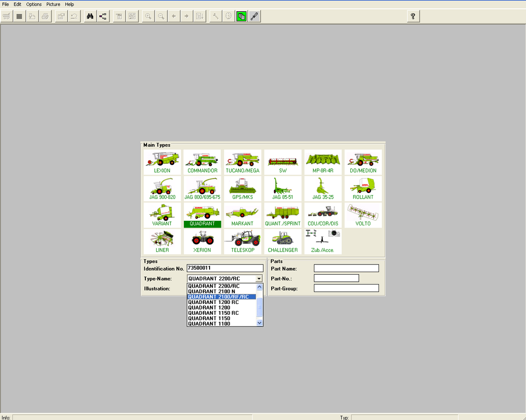Select the JAG 900-820 forage harvester

pyautogui.click(x=162, y=189)
